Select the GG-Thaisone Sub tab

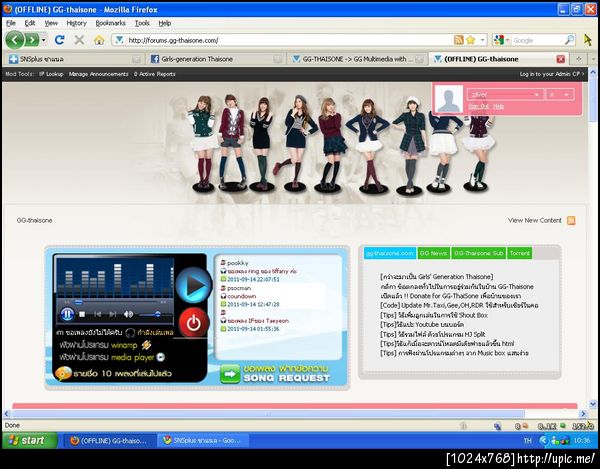click(478, 253)
